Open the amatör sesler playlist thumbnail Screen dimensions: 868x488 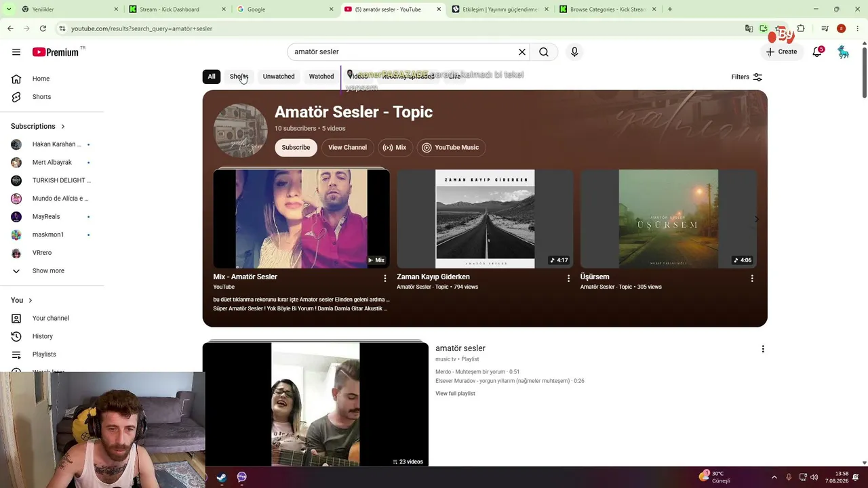coord(315,405)
